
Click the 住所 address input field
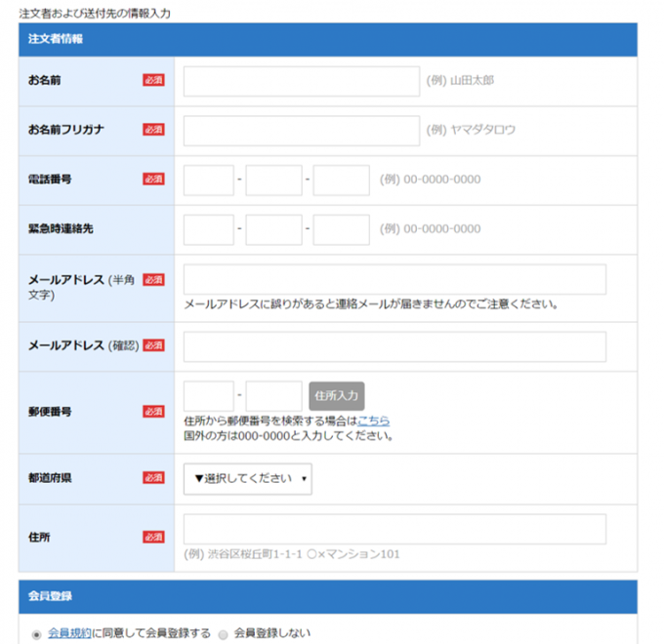click(x=394, y=529)
